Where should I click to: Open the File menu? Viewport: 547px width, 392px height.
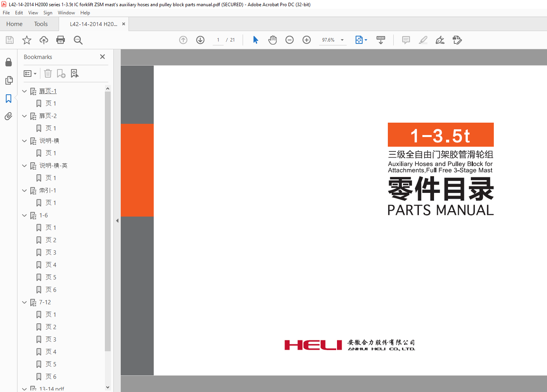click(x=6, y=13)
